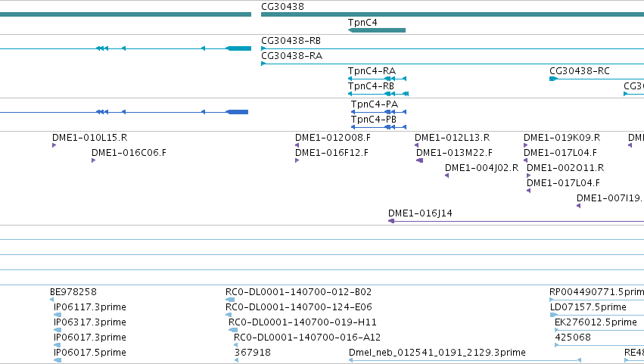This screenshot has width=644, height=364.
Task: Select the Dmel_neb_012541_0191_2129.3prime label
Action: click(x=437, y=353)
